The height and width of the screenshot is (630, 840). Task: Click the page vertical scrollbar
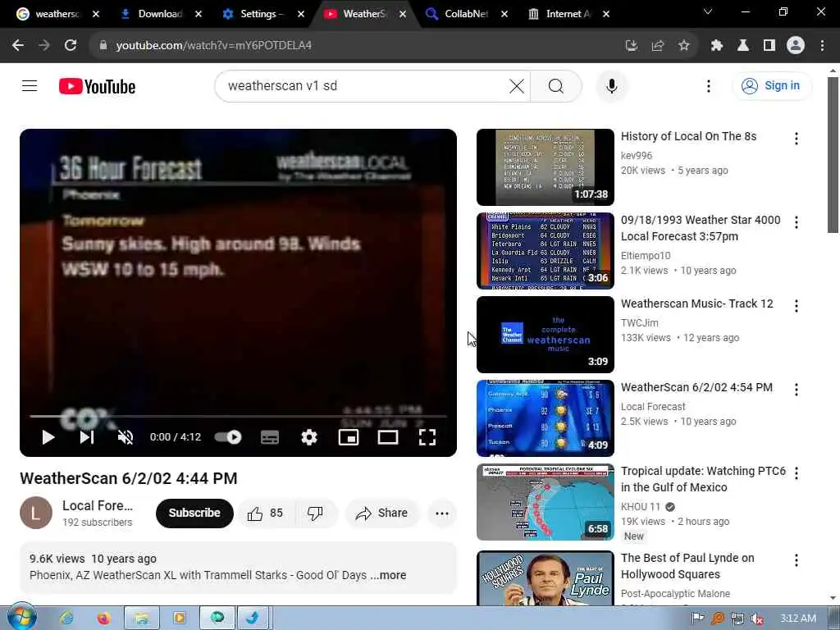click(x=833, y=155)
